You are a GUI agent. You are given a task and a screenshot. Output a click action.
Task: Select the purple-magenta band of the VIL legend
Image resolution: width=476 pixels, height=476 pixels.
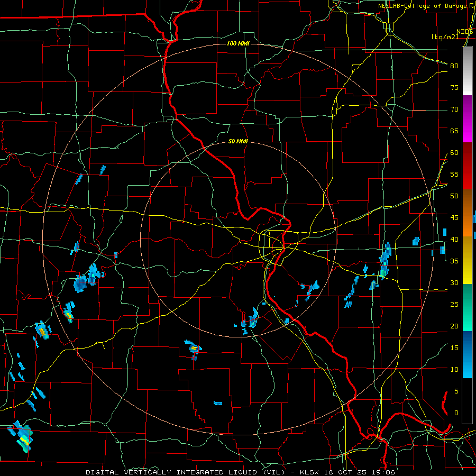point(467,118)
